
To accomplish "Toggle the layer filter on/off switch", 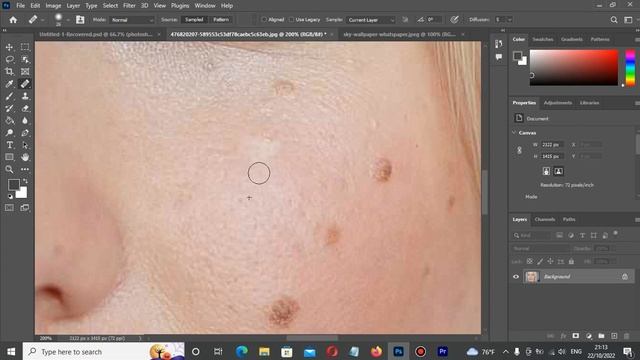I will point(616,234).
